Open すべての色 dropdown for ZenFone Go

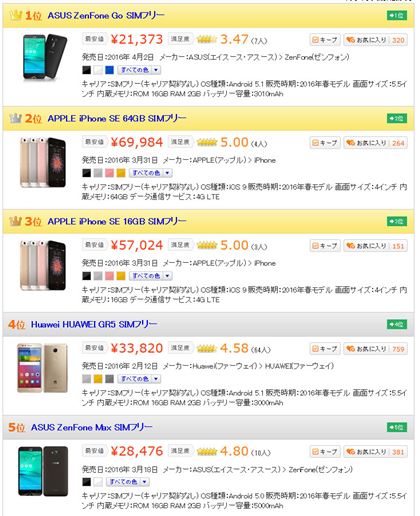(x=139, y=70)
